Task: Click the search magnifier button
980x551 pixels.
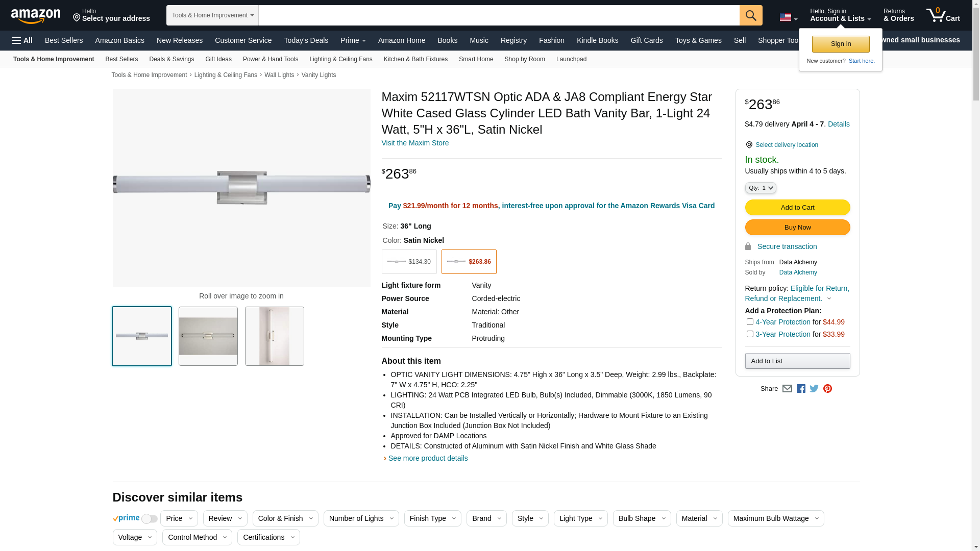Action: click(x=750, y=15)
